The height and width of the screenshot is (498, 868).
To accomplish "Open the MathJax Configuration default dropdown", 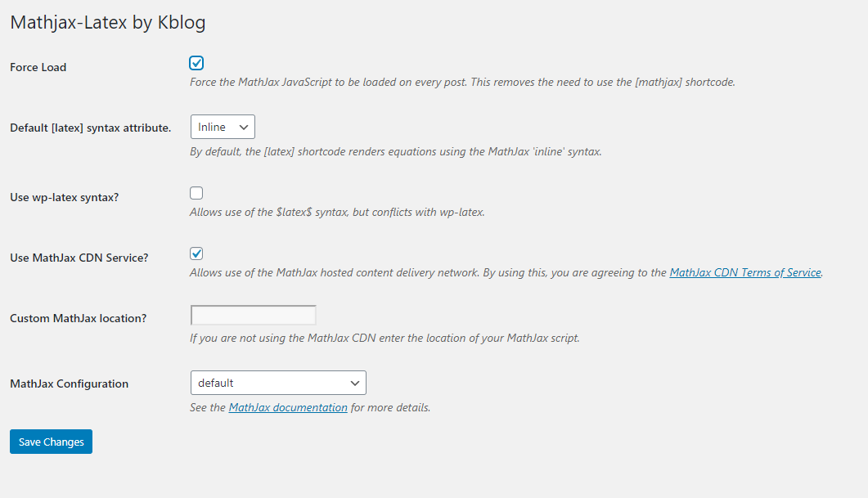I will 278,383.
